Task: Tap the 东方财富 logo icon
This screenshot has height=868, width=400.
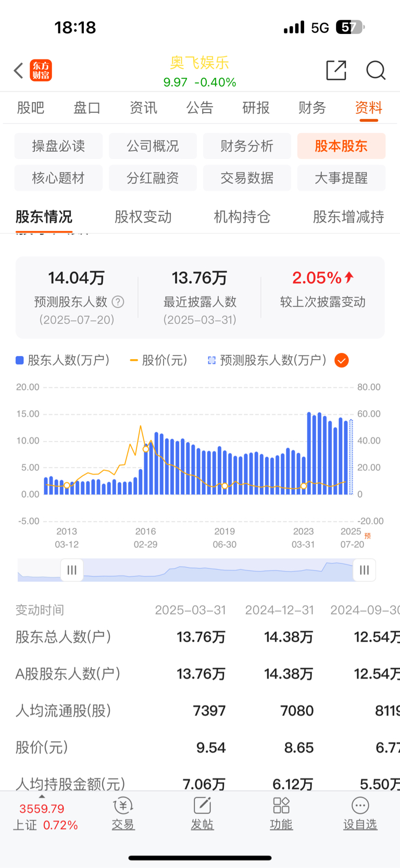Action: pos(41,70)
